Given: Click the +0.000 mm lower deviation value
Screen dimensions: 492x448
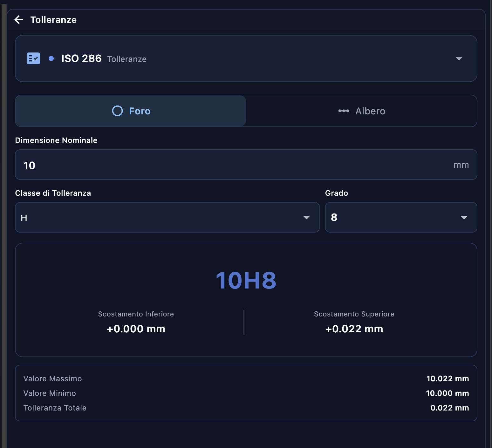Looking at the screenshot, I should coord(136,329).
